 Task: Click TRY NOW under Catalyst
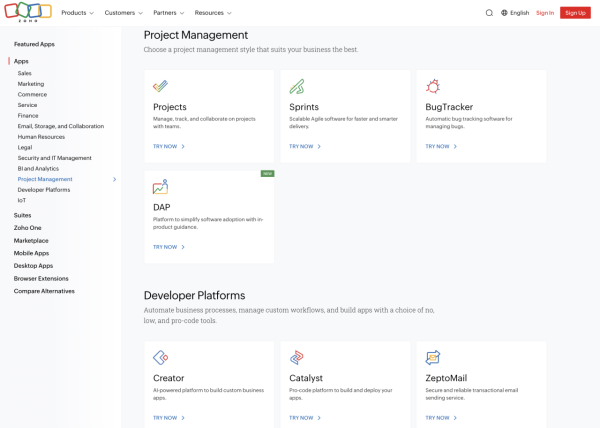click(301, 418)
